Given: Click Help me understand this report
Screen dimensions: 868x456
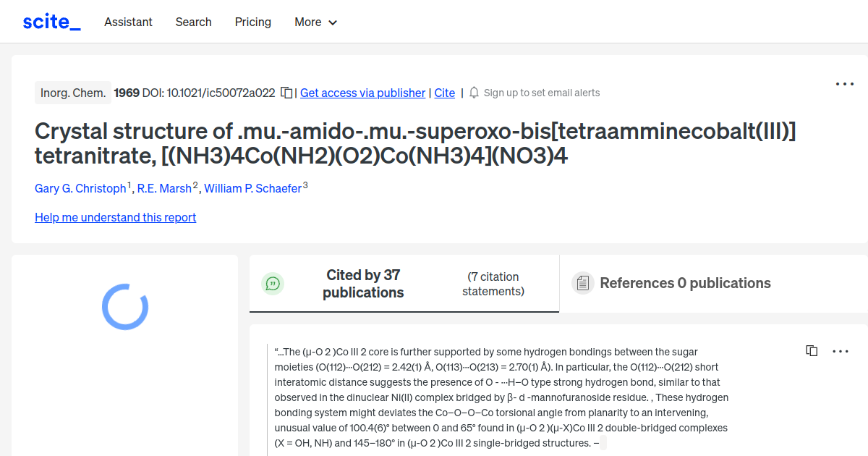Looking at the screenshot, I should click(115, 217).
